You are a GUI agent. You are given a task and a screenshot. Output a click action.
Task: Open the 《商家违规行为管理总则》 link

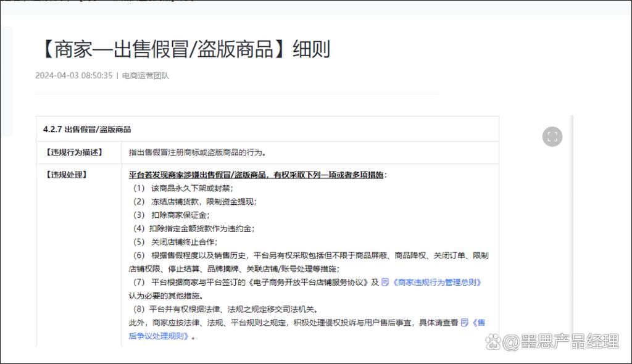click(437, 282)
